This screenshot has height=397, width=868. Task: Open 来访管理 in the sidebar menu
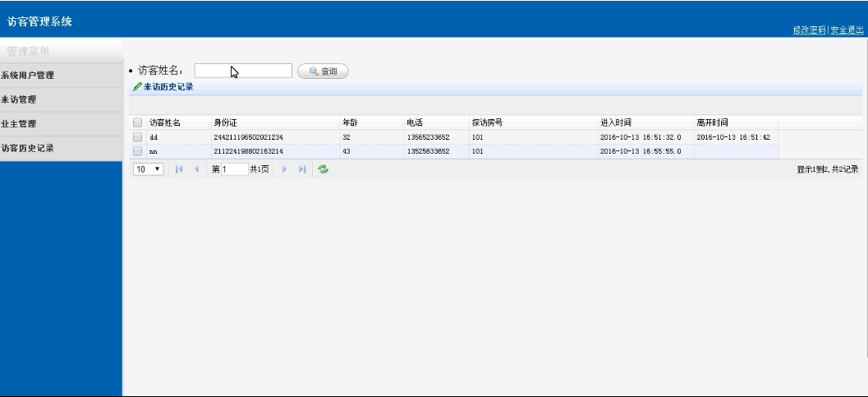point(61,99)
